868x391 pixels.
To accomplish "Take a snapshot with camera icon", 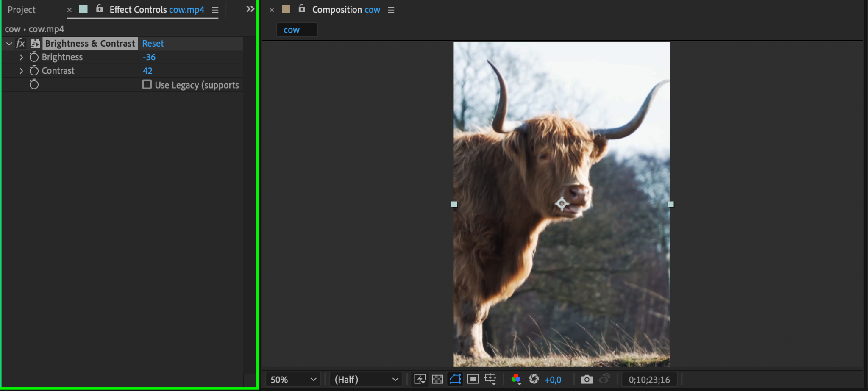I will coord(587,379).
